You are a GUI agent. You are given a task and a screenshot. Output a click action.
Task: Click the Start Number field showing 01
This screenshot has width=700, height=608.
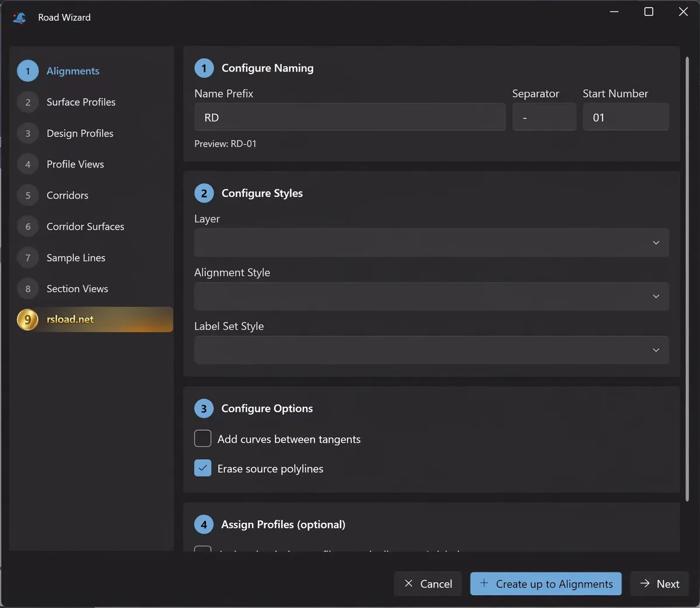click(626, 117)
